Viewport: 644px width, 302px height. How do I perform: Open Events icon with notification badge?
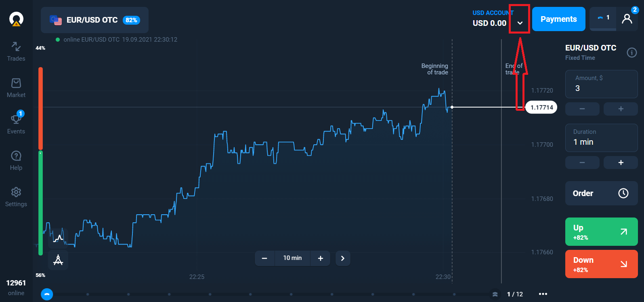pyautogui.click(x=16, y=123)
